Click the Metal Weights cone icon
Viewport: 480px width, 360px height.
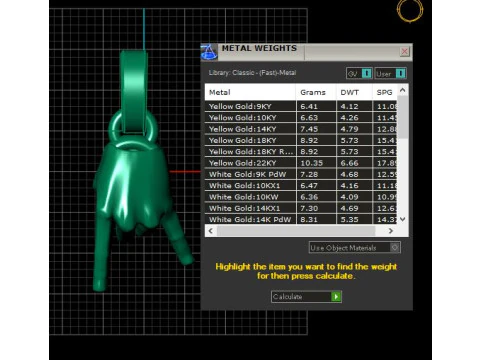(209, 52)
